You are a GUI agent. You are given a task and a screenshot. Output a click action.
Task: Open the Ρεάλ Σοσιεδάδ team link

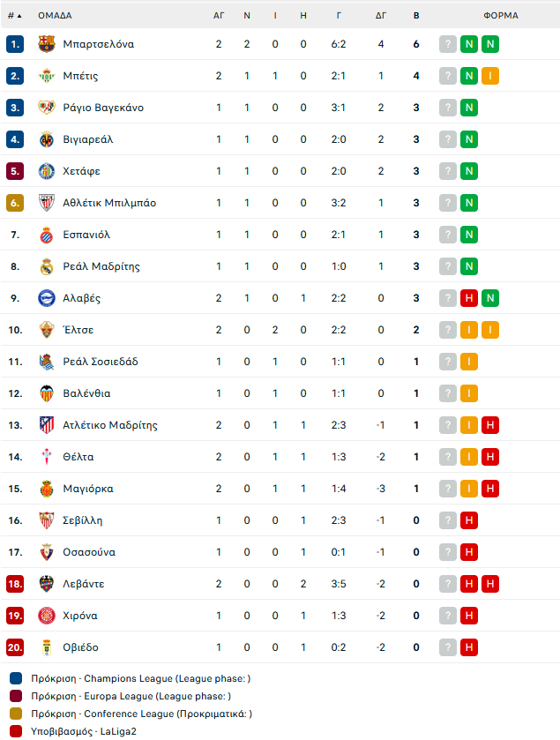[x=101, y=362]
